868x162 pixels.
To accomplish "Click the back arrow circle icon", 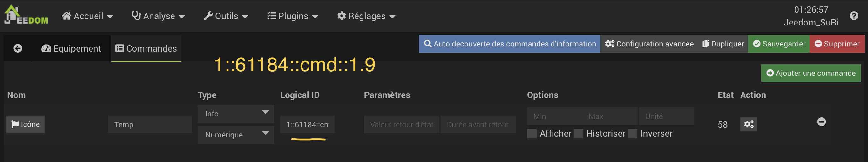I will (18, 48).
